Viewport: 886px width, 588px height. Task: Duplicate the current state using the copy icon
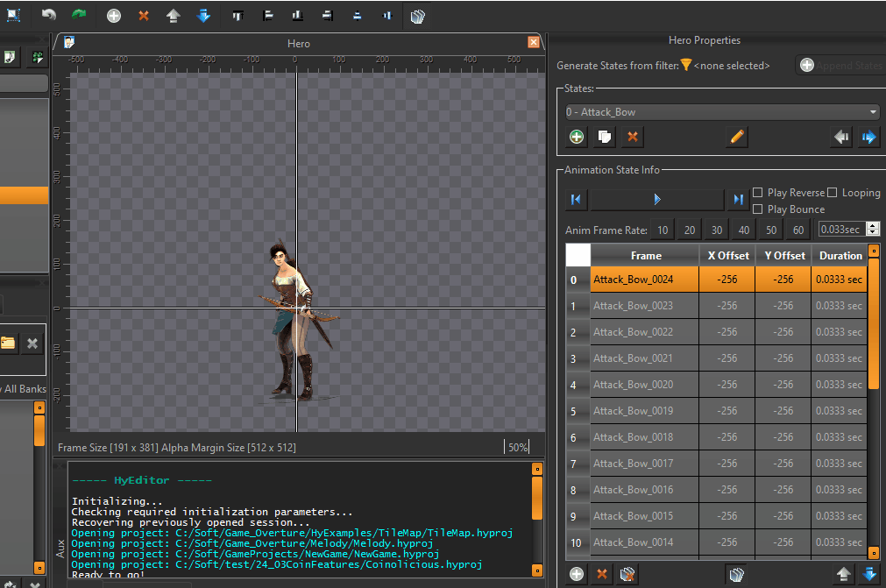pyautogui.click(x=604, y=137)
